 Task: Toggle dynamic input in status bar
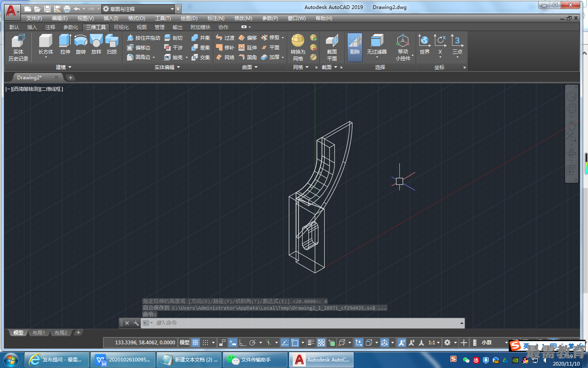233,343
